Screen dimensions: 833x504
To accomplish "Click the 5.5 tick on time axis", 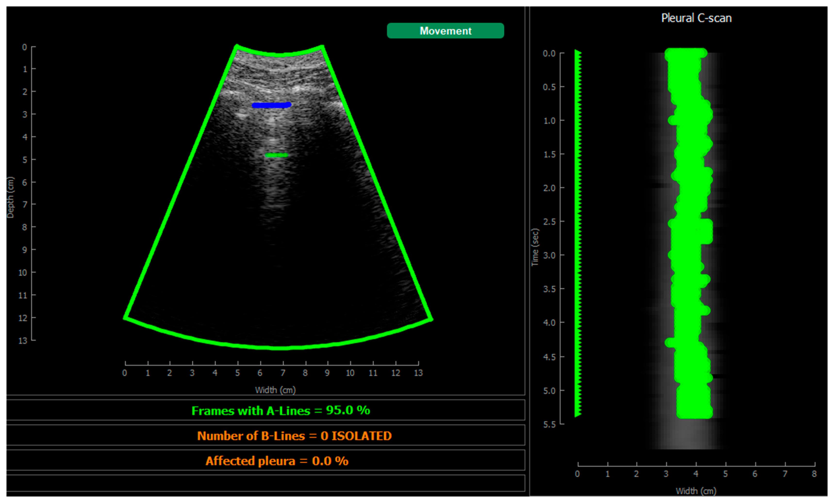I will tap(549, 425).
